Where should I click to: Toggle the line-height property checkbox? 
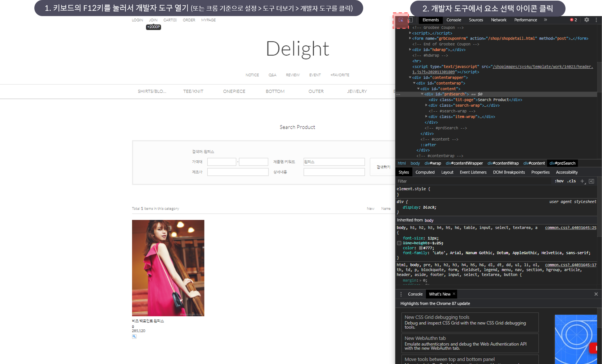tap(399, 243)
